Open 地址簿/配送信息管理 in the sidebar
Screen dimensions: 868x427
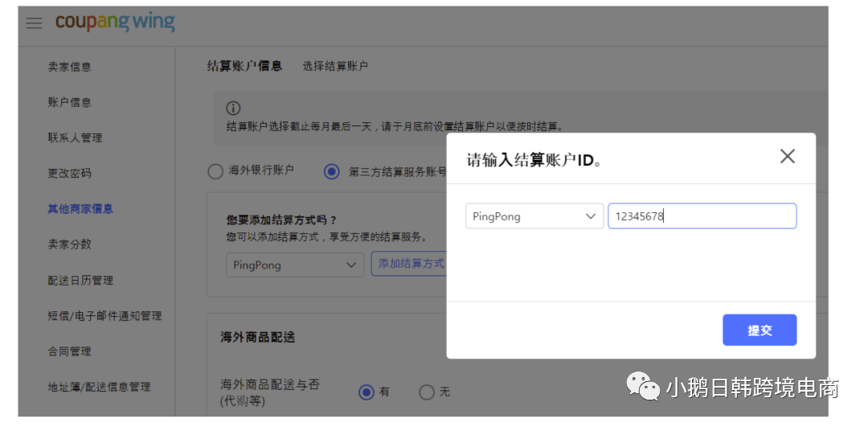point(99,387)
